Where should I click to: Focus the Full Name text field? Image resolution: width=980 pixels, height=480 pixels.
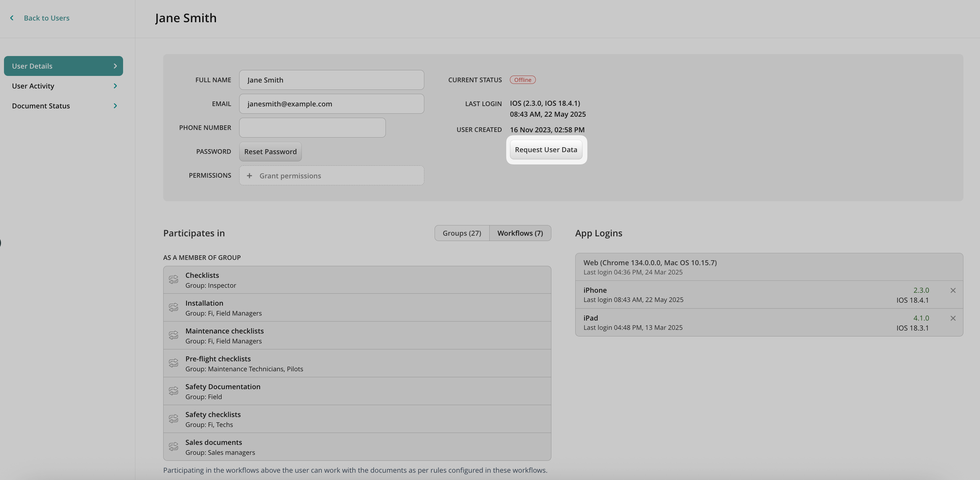coord(331,80)
